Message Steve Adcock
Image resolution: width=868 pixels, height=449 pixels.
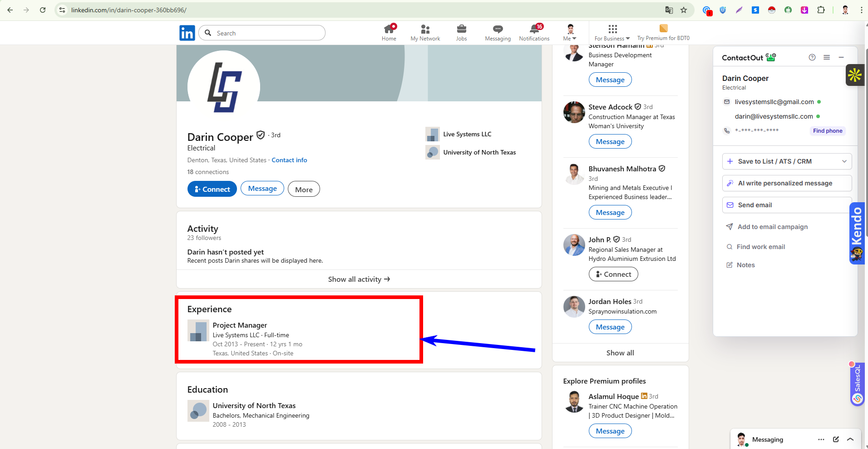610,141
